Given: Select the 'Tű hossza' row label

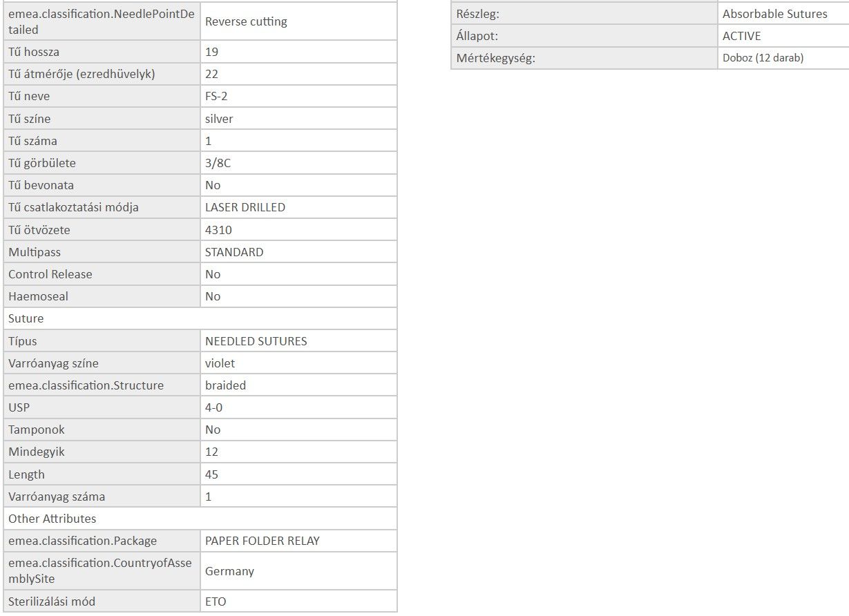Looking at the screenshot, I should point(34,52).
